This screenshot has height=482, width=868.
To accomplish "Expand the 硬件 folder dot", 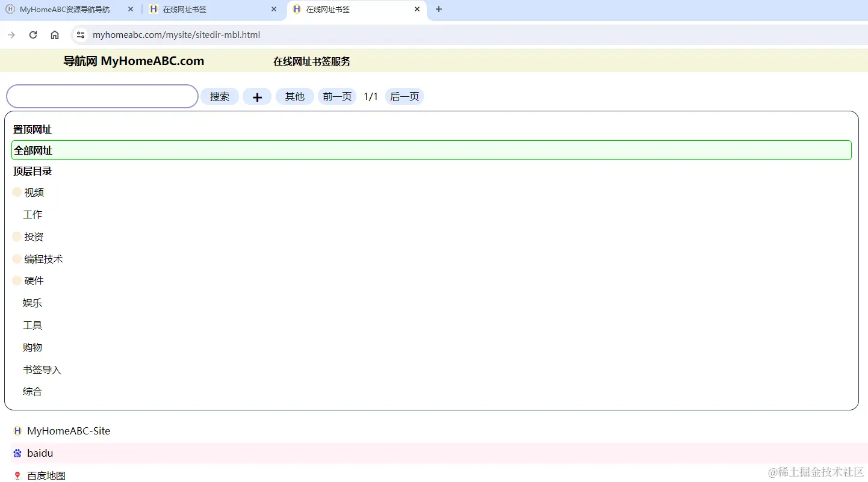I will [17, 280].
